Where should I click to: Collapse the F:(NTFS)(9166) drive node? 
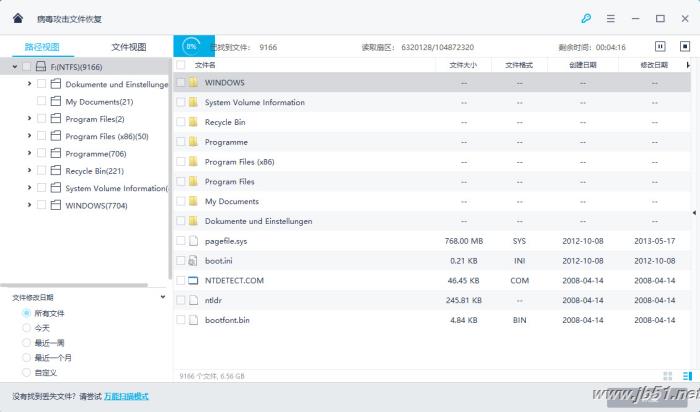pos(15,67)
